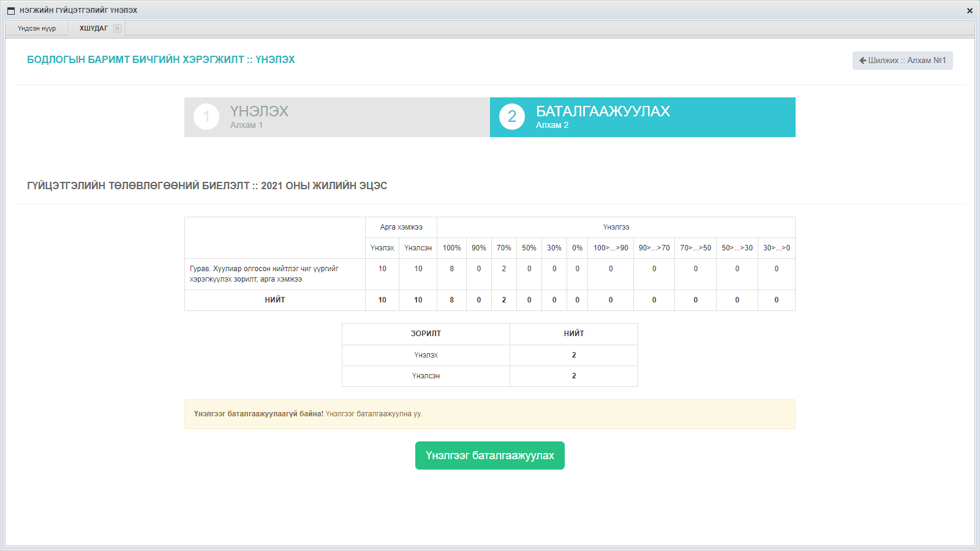Image resolution: width=980 pixels, height=551 pixels.
Task: Click the ЗОРИЛТ header in summary table
Action: [x=426, y=334]
